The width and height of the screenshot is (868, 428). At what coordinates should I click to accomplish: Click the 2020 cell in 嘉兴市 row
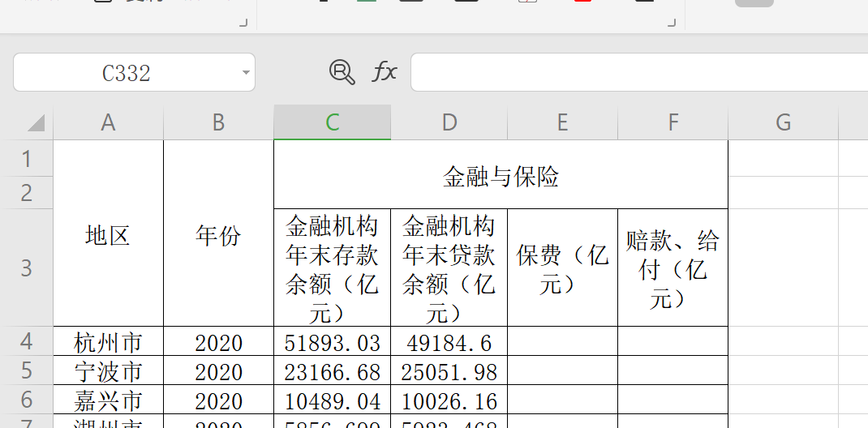[219, 400]
